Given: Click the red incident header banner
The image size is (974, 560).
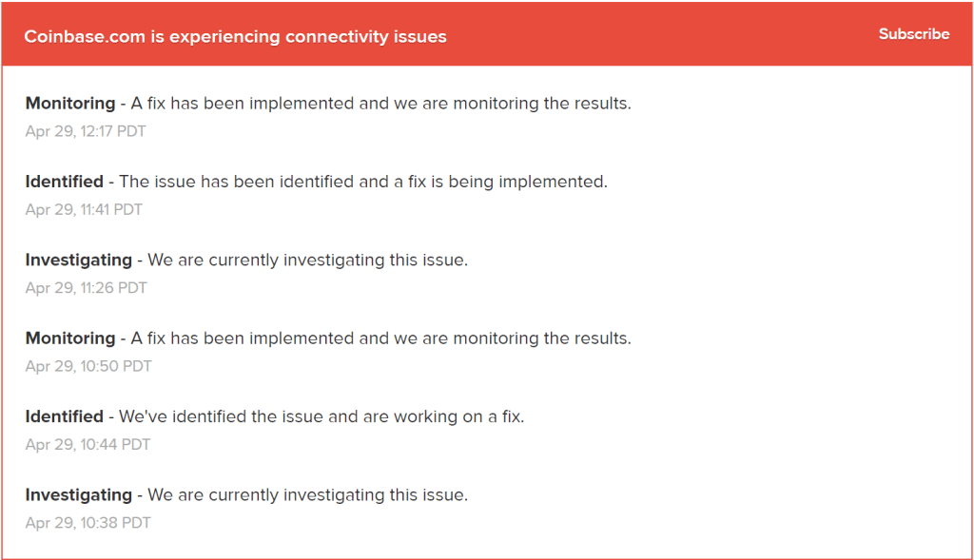Looking at the screenshot, I should [x=487, y=34].
